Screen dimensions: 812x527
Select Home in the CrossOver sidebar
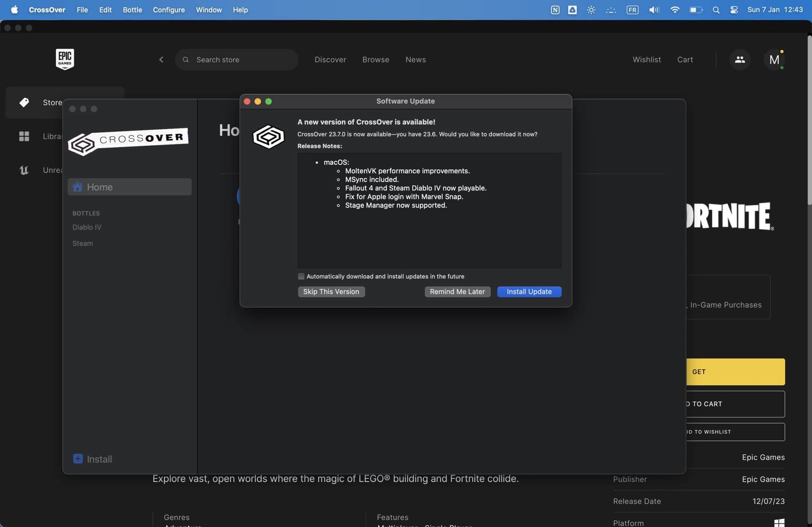point(129,187)
